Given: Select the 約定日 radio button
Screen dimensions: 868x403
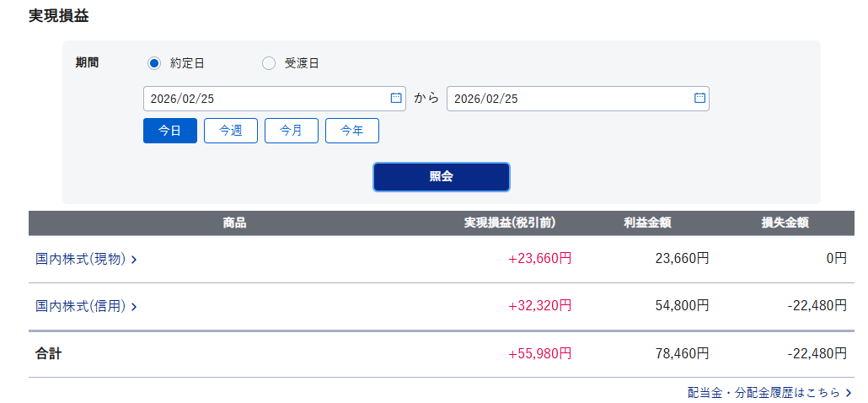Looking at the screenshot, I should pyautogui.click(x=154, y=63).
